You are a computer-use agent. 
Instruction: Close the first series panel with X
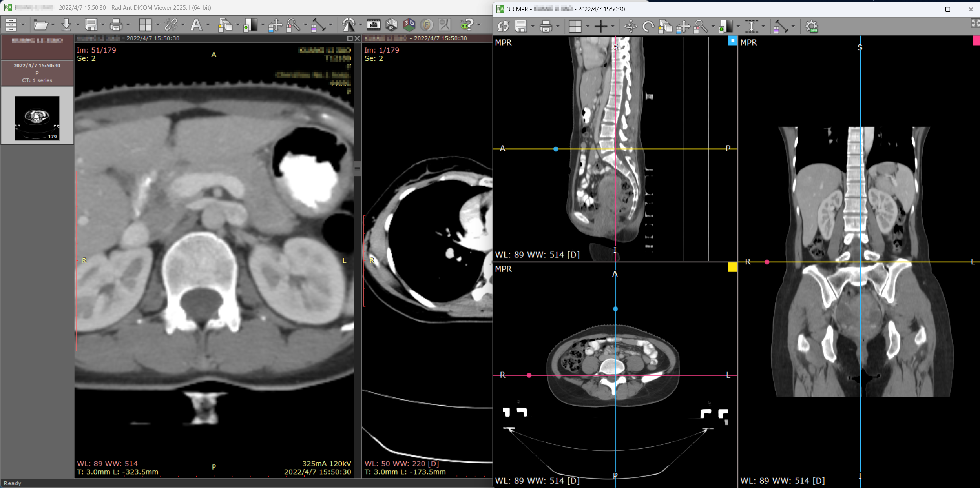357,38
